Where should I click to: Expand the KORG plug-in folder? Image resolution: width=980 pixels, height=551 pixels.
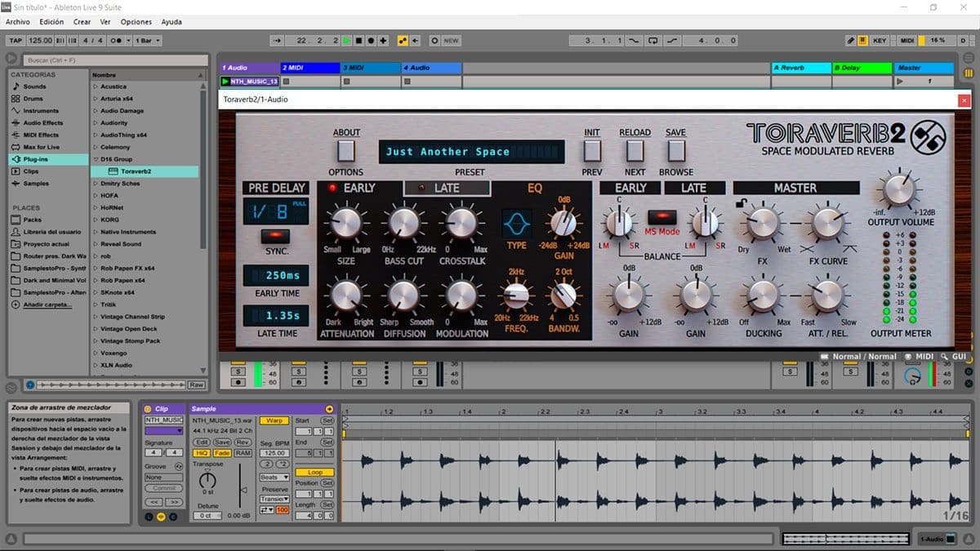click(x=96, y=220)
